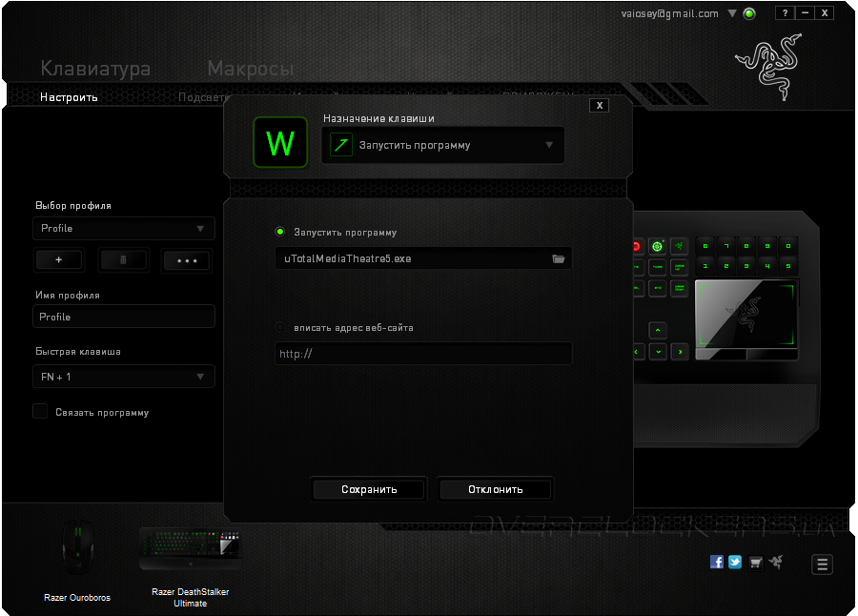This screenshot has height=616, width=858.
Task: Share on Twitter
Action: pyautogui.click(x=735, y=562)
